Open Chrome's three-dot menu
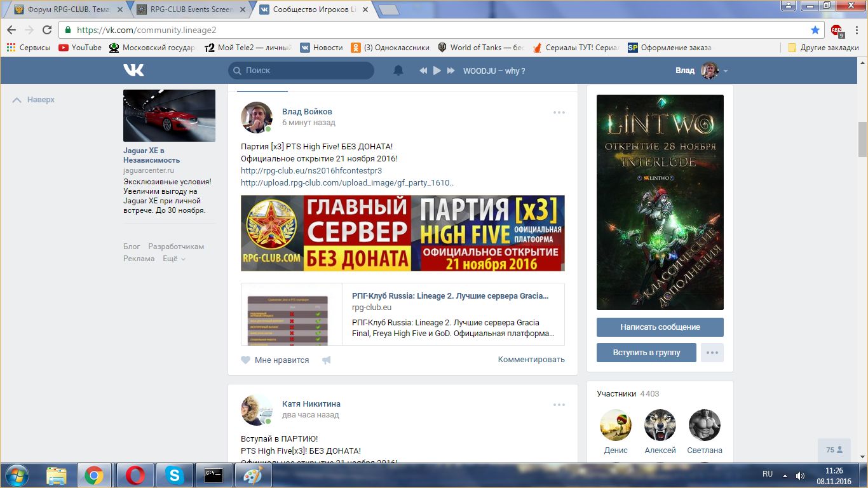Viewport: 868px width, 488px height. (855, 30)
